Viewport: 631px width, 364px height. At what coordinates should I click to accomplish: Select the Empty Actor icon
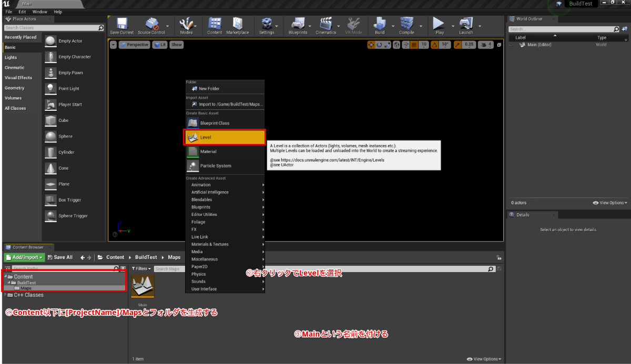(x=50, y=41)
